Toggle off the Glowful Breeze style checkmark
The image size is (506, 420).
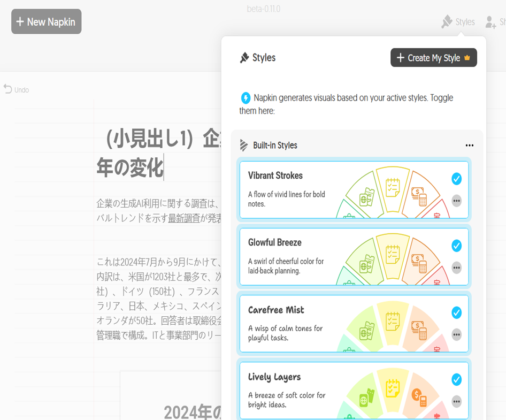(456, 246)
